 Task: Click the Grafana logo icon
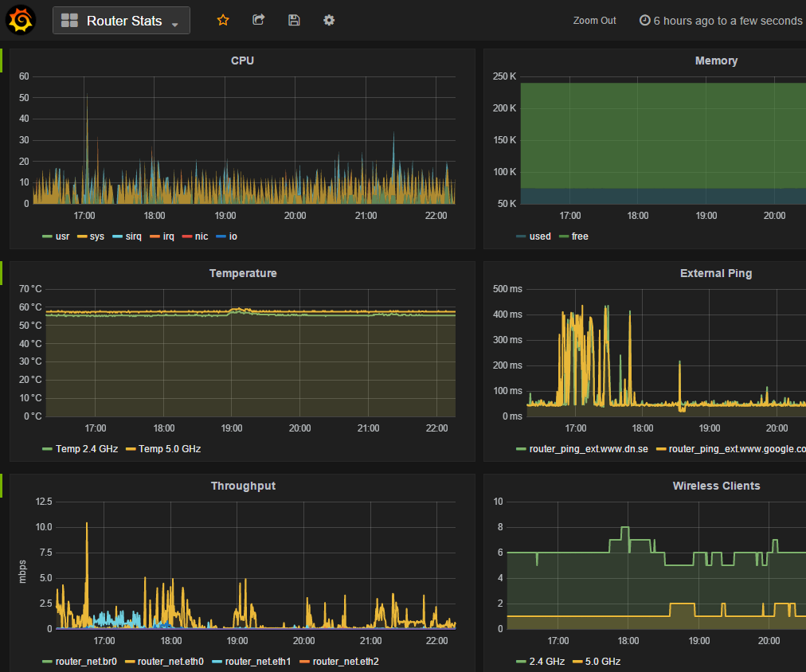click(20, 20)
